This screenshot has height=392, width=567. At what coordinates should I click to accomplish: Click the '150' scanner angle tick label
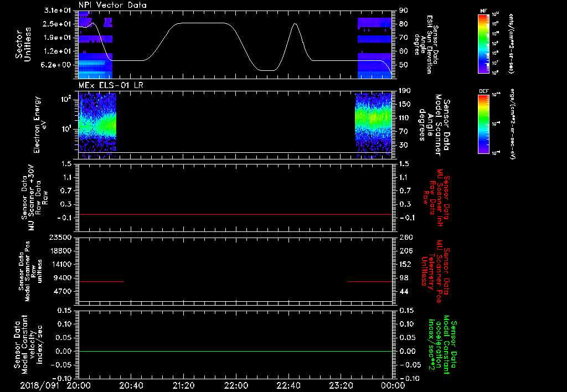click(405, 104)
